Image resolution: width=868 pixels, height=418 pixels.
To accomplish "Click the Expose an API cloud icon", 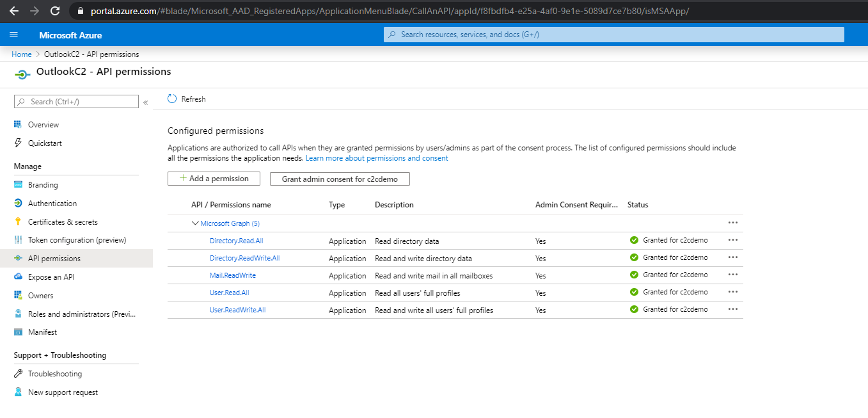I will coord(18,277).
